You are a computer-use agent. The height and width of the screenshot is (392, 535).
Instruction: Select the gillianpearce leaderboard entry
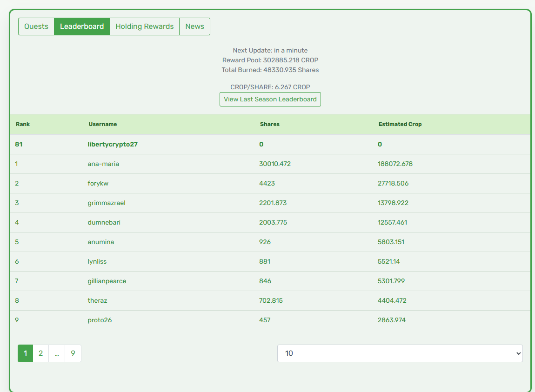tap(270, 281)
